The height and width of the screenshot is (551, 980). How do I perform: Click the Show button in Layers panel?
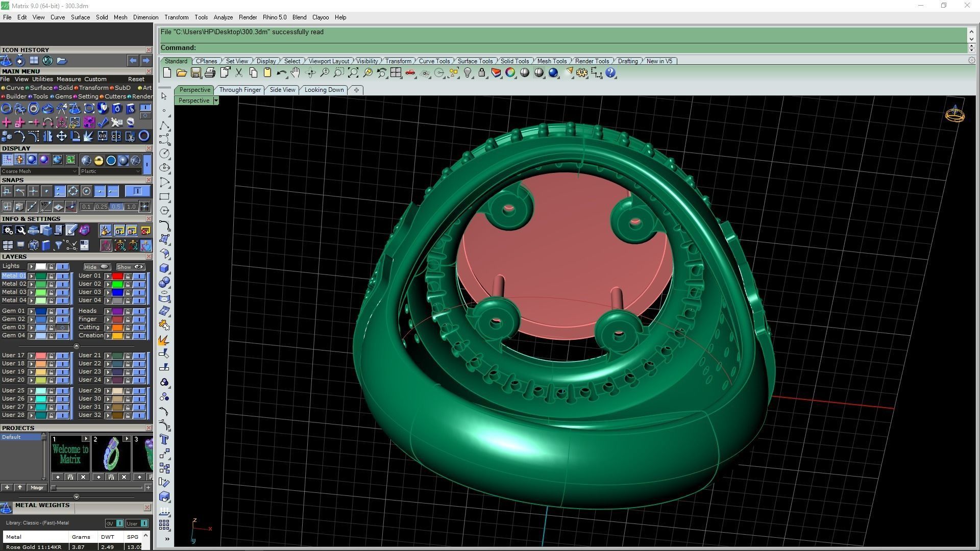pos(130,267)
